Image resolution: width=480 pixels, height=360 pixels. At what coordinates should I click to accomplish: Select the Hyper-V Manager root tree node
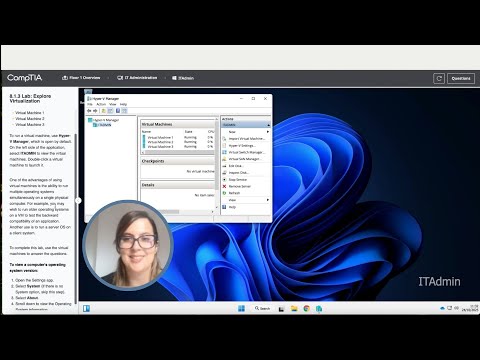point(103,120)
